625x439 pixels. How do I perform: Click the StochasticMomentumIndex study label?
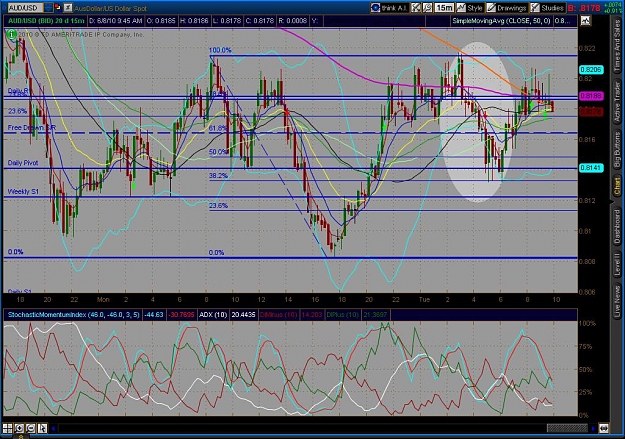click(x=73, y=315)
